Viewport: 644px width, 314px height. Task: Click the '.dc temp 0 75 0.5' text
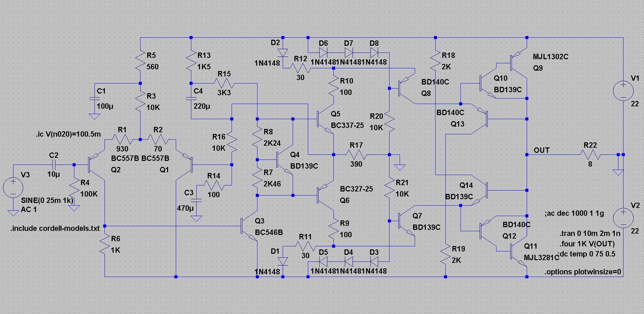(587, 254)
